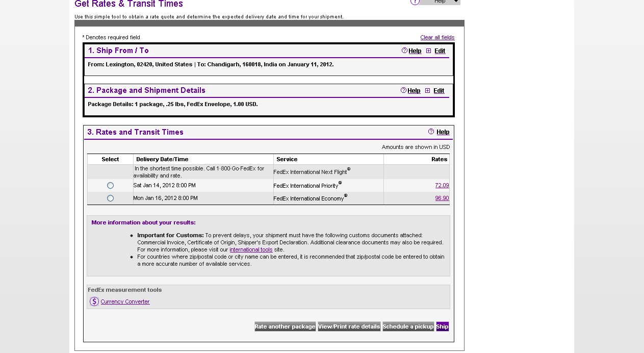This screenshot has height=353, width=644.
Task: Click FedEx International Economy service name
Action: [310, 198]
